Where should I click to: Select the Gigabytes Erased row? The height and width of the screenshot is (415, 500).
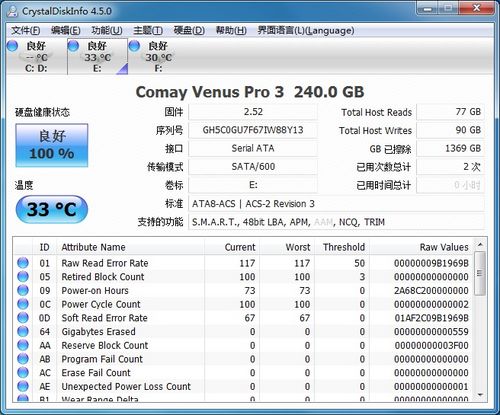(243, 331)
